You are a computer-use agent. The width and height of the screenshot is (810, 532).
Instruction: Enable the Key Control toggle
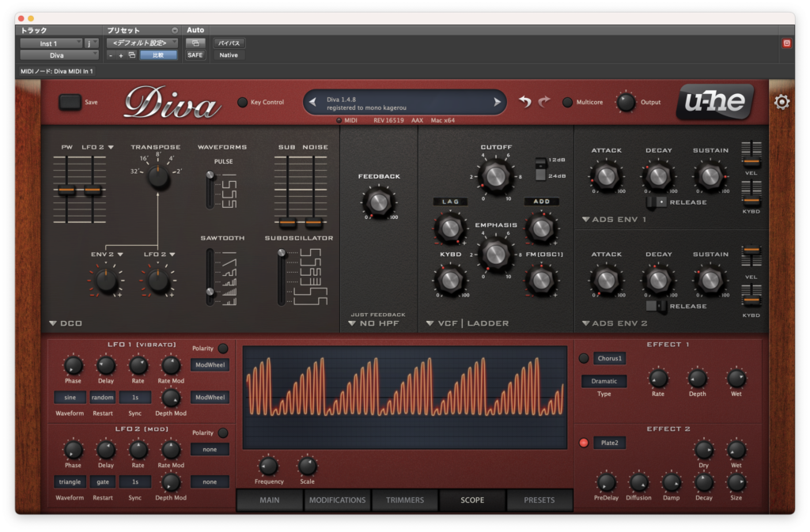point(242,102)
